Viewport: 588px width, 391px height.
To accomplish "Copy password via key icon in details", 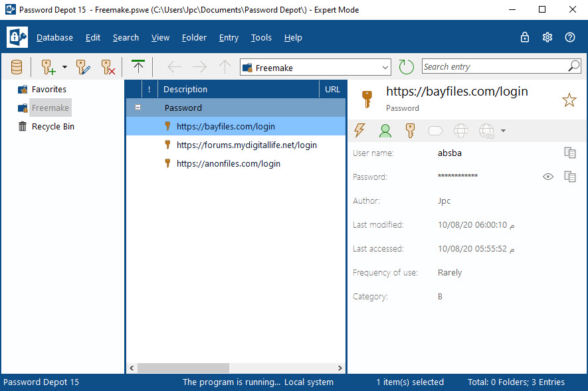I will click(x=410, y=130).
